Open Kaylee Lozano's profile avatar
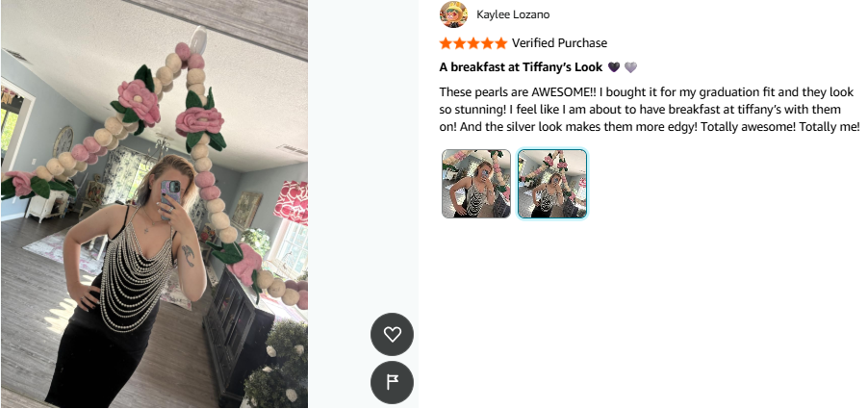This screenshot has width=868, height=409. pos(453,14)
